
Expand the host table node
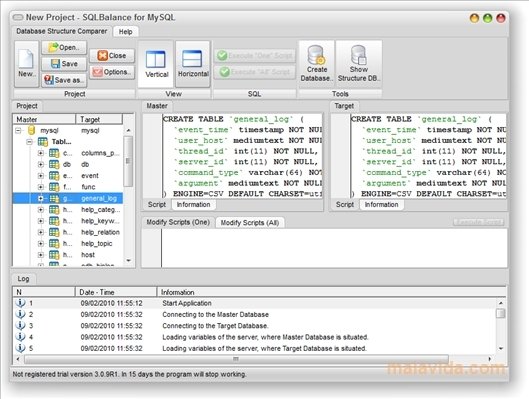[x=40, y=255]
